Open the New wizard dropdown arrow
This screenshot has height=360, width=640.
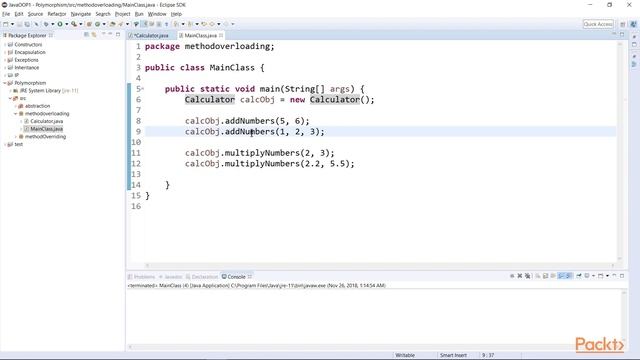(13, 24)
